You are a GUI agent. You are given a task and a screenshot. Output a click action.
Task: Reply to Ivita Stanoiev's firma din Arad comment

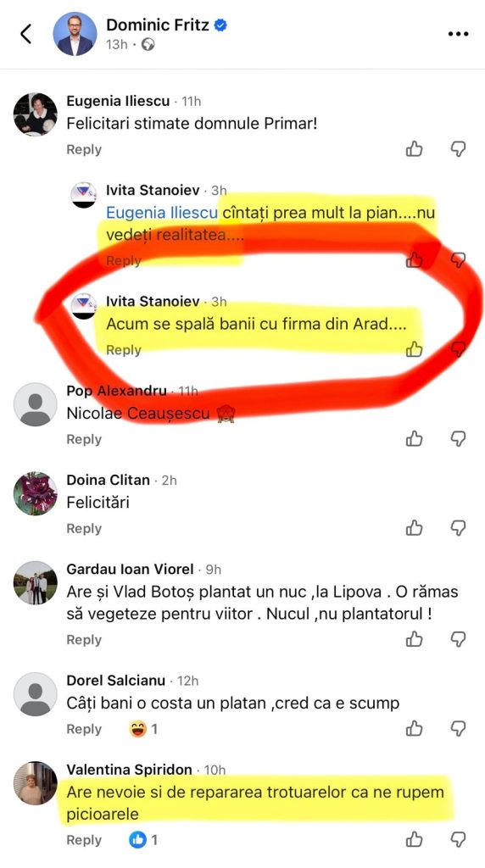(x=124, y=350)
